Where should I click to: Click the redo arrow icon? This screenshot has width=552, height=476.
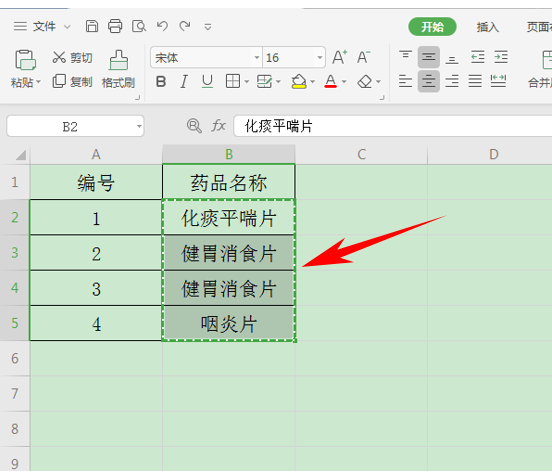185,26
